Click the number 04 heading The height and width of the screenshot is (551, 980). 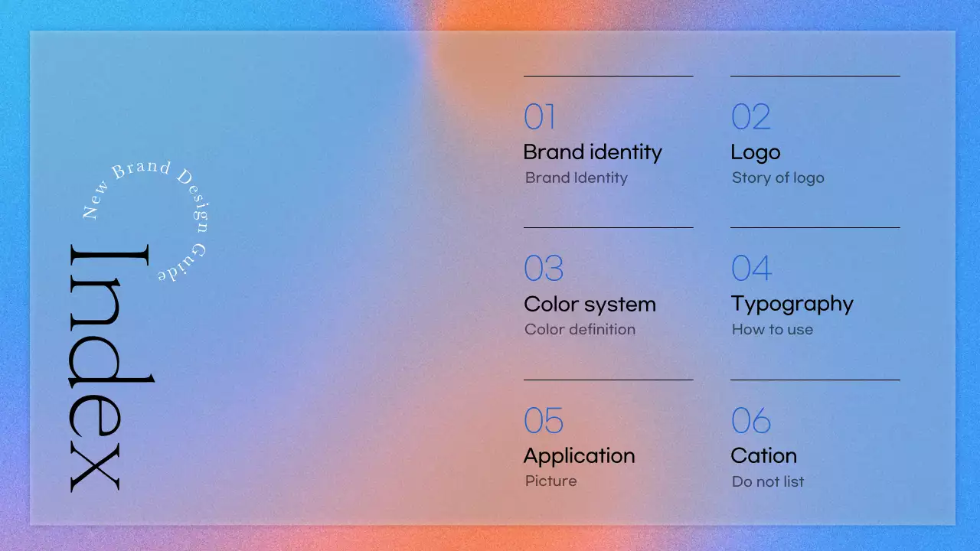(x=751, y=269)
